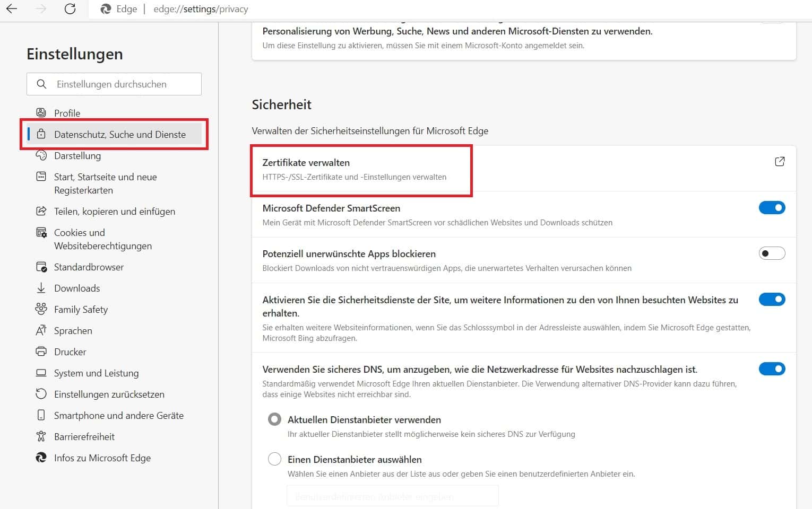Open external link icon for Zertifikate verwalten

click(779, 162)
